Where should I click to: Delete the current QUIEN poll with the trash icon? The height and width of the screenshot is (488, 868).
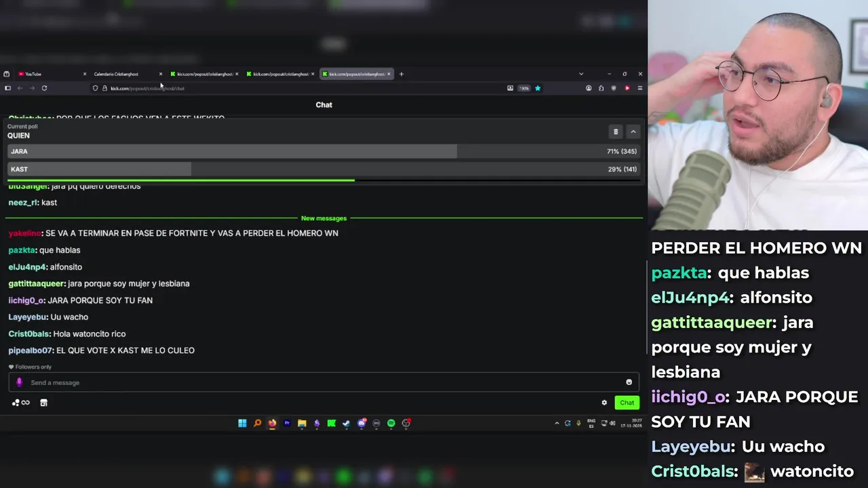(616, 131)
